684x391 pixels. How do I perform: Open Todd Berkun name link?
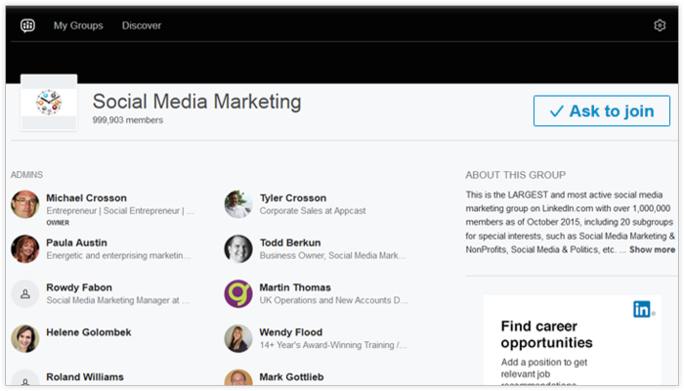tap(291, 243)
